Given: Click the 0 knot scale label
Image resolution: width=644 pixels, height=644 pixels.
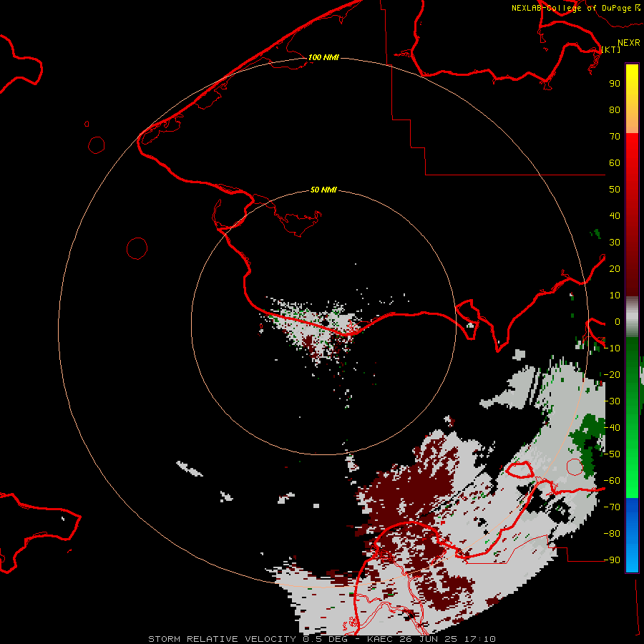Looking at the screenshot, I should click(x=618, y=322).
